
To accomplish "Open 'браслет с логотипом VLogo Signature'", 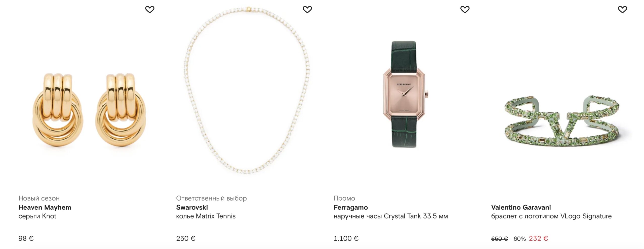I will 551,216.
